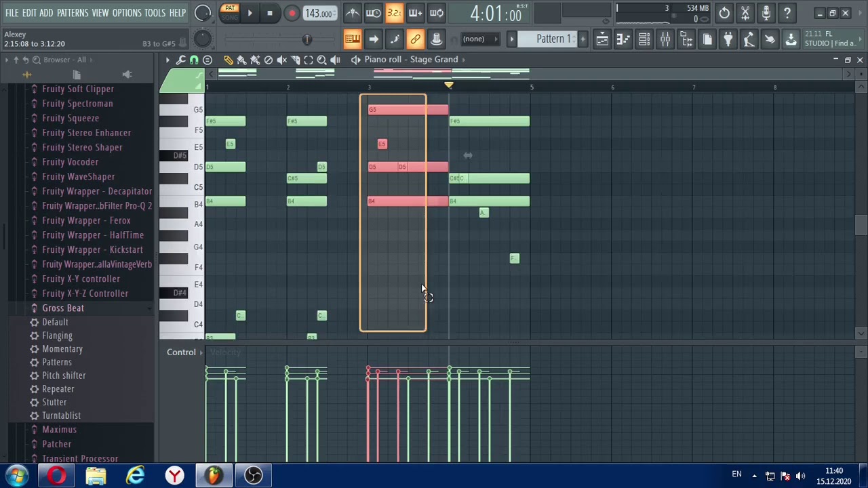Select the Slice tool in piano roll
The image size is (868, 488).
tap(295, 60)
